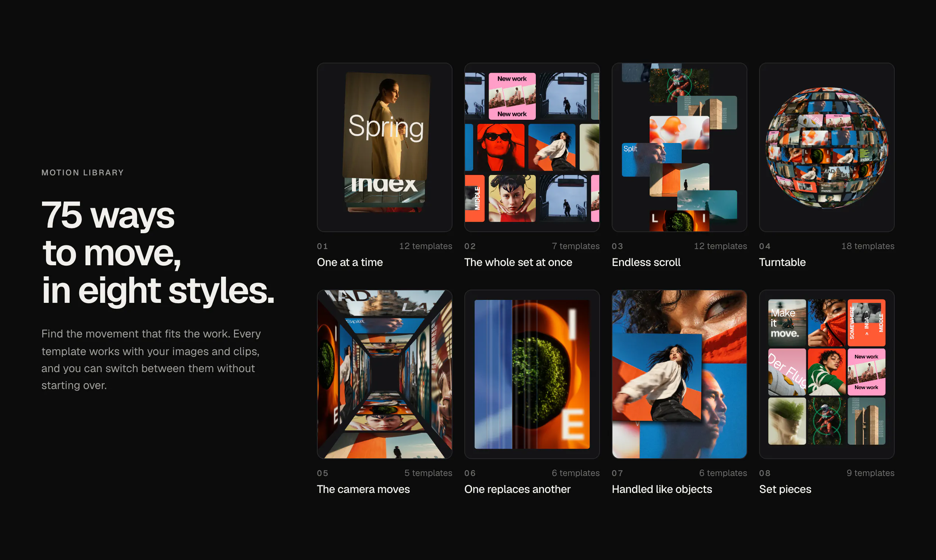Click the '7 templates' count label
This screenshot has height=560, width=936.
click(x=576, y=246)
